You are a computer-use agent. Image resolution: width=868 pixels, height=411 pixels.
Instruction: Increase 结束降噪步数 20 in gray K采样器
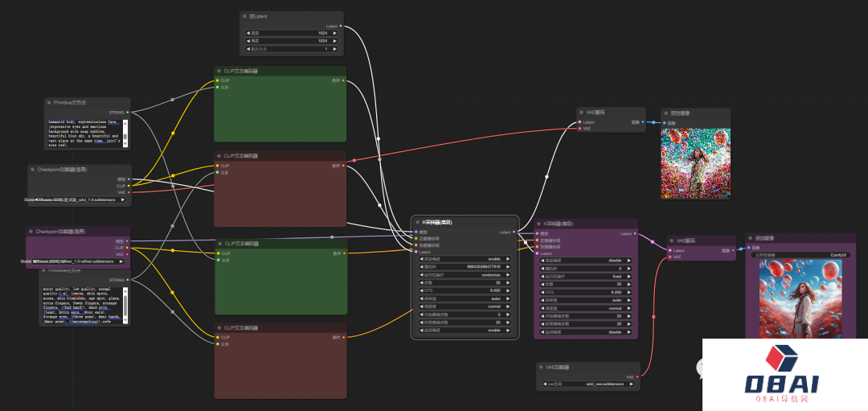tap(508, 322)
